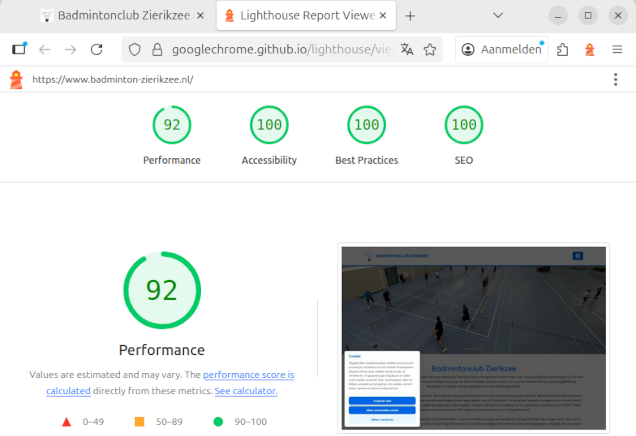636x436 pixels.
Task: Click the Lighthouse extension icon in toolbar
Action: (590, 49)
